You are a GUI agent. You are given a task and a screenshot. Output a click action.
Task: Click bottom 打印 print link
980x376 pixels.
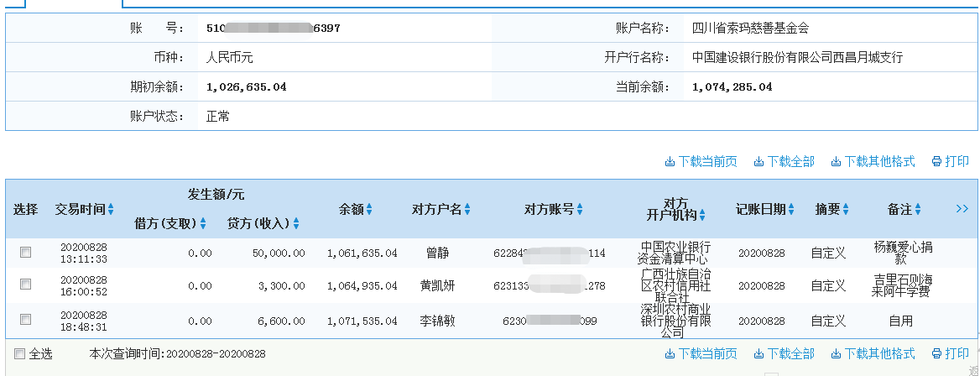(951, 353)
